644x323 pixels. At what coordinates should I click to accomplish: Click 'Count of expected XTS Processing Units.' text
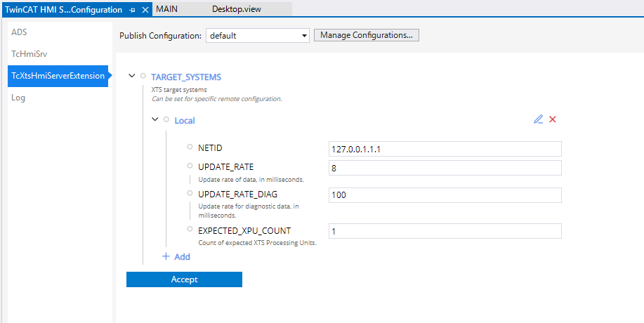tap(257, 242)
